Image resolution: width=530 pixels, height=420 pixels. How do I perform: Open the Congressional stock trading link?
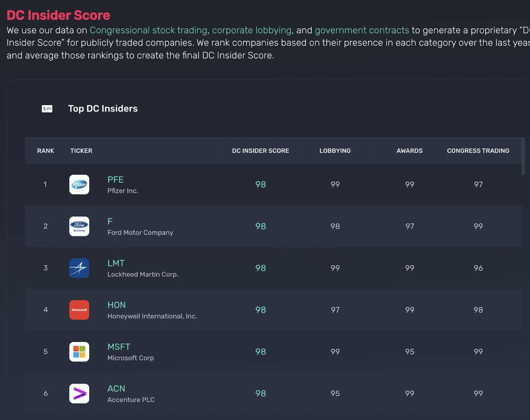click(x=148, y=30)
